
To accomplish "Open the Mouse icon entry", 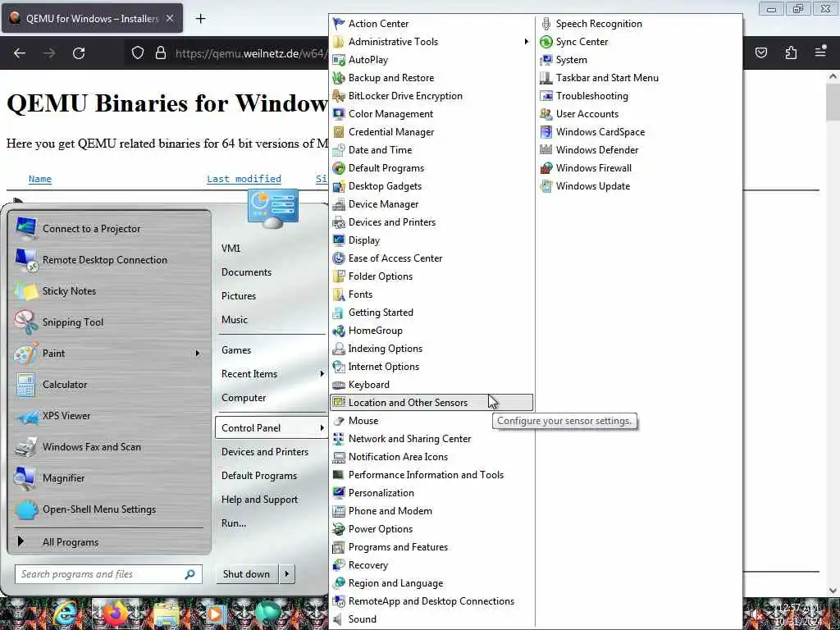I will tap(339, 421).
